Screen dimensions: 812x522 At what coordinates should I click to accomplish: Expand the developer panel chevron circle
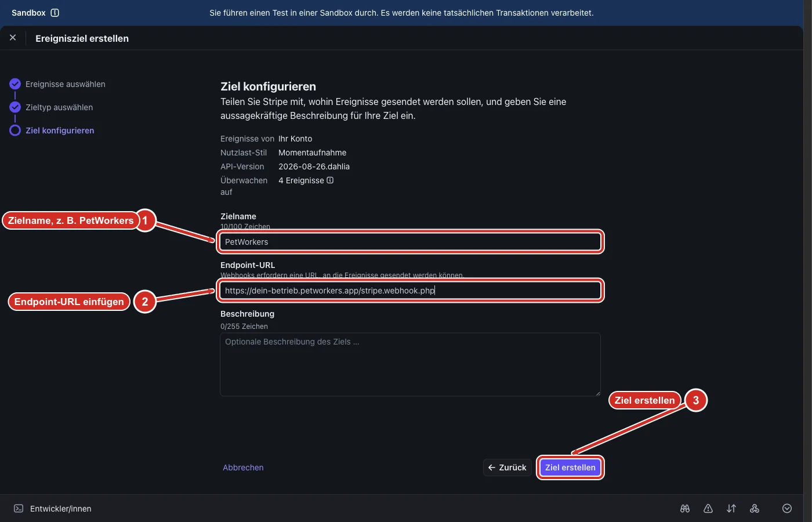pyautogui.click(x=787, y=509)
